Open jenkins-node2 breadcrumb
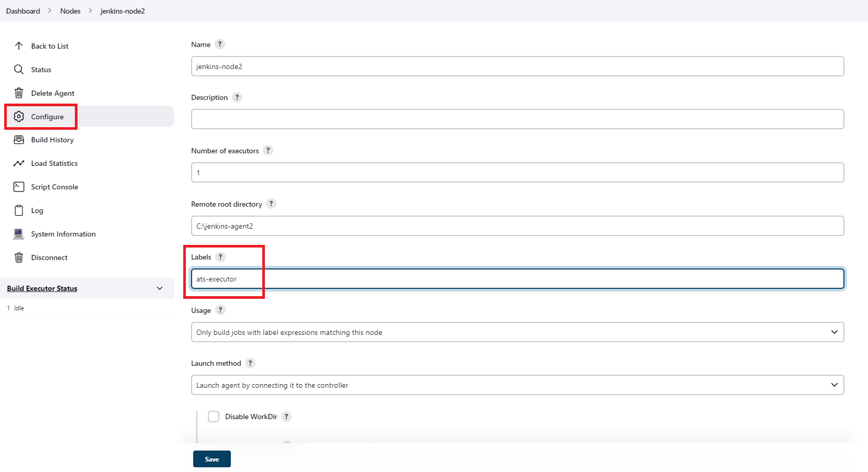Image resolution: width=868 pixels, height=472 pixels. coord(123,11)
